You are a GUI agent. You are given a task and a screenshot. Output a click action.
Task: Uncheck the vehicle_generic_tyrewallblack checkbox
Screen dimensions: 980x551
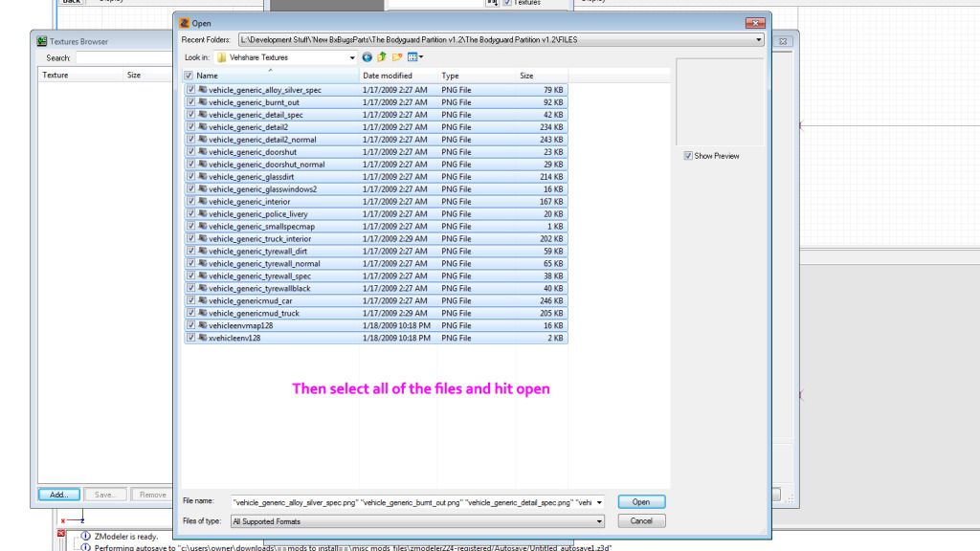click(x=190, y=288)
